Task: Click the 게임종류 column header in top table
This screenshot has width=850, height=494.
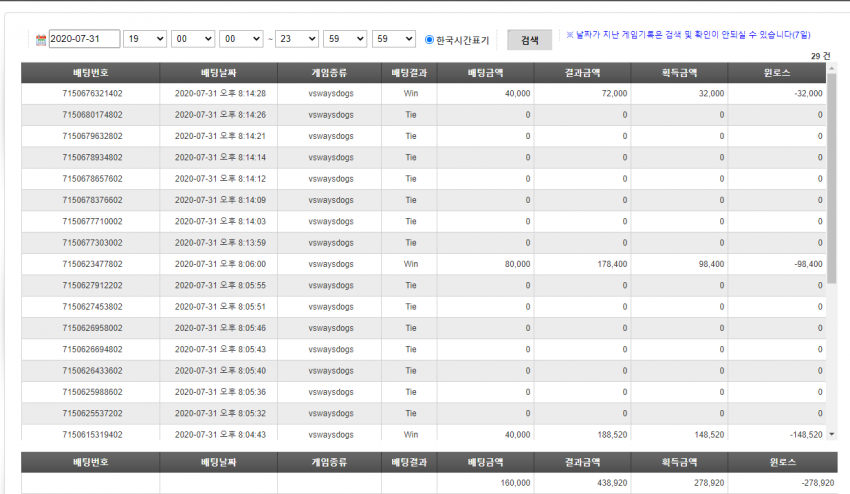Action: pos(329,73)
